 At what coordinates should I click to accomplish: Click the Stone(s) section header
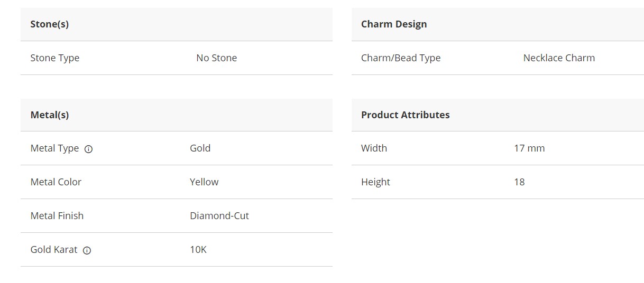[50, 24]
